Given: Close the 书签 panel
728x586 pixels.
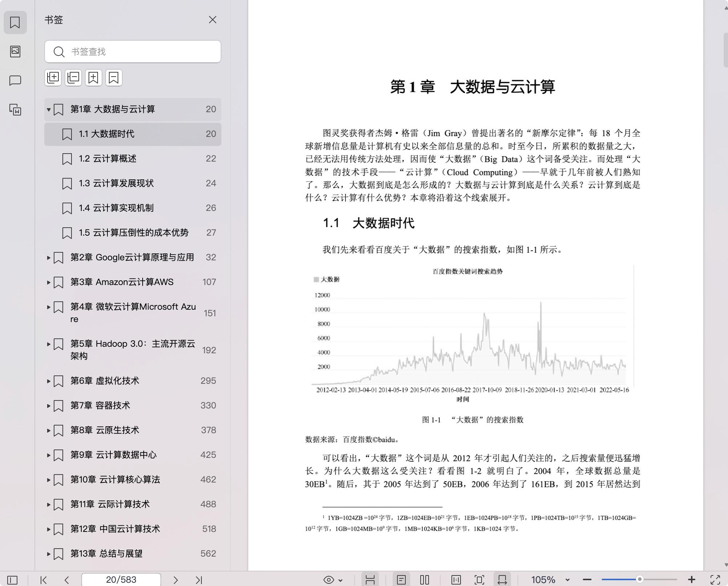Looking at the screenshot, I should (213, 20).
